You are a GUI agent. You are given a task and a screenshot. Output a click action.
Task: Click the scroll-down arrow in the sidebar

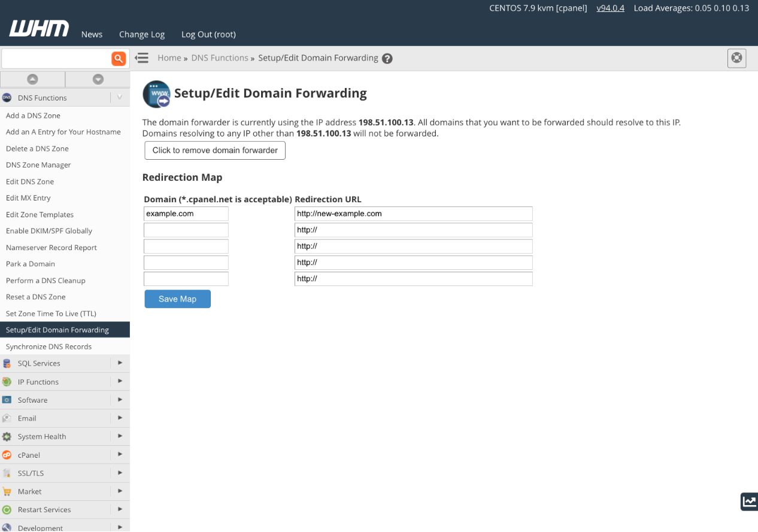coord(98,79)
